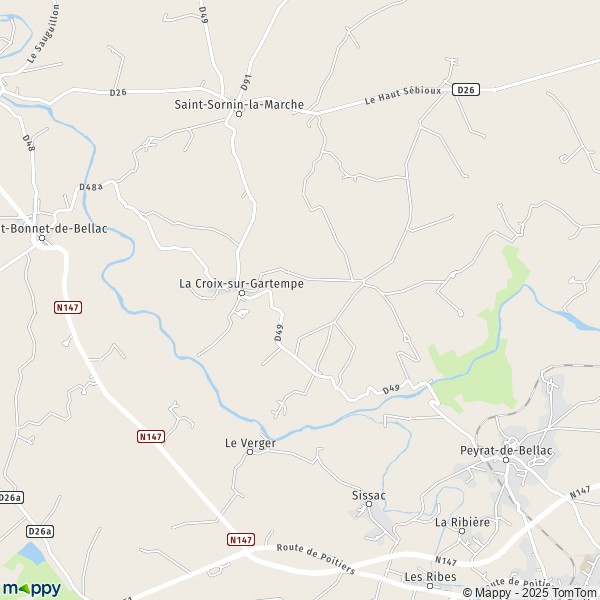Click the D48a road label

91,187
